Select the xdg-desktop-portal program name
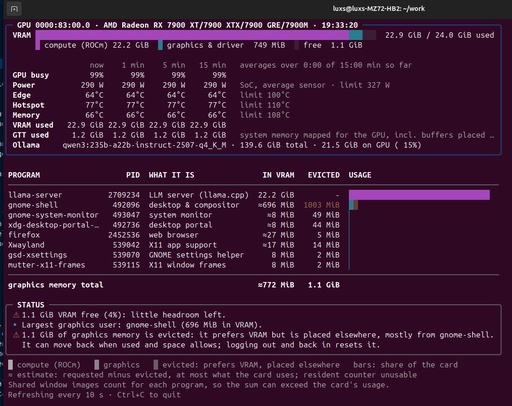This screenshot has width=512, height=406. (53, 225)
